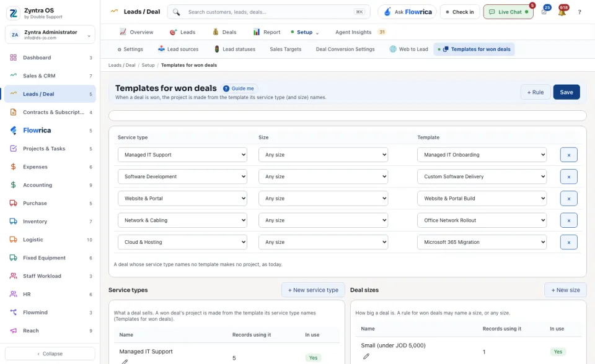Image resolution: width=595 pixels, height=364 pixels.
Task: Open the Flowmind sidebar item
Action: 50,313
